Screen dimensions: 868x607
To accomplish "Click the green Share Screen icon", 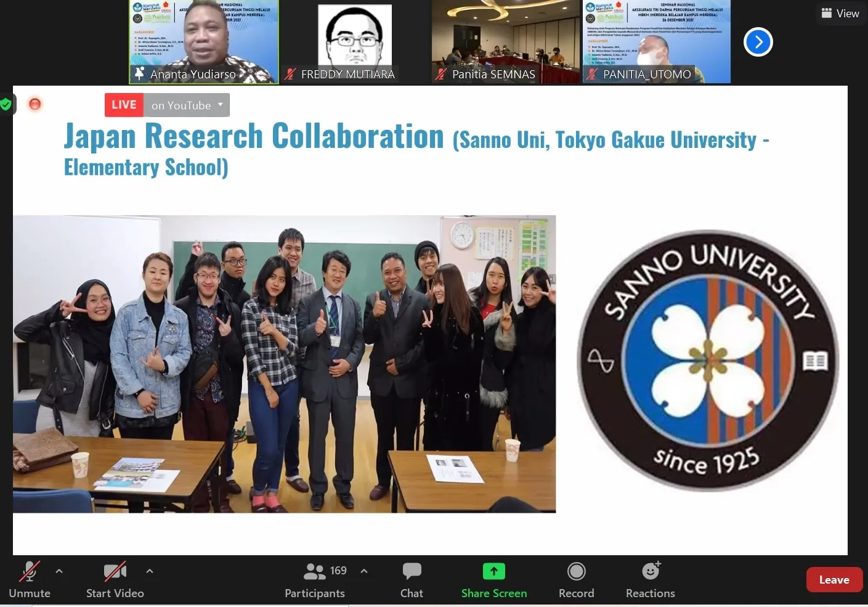I will coord(493,572).
